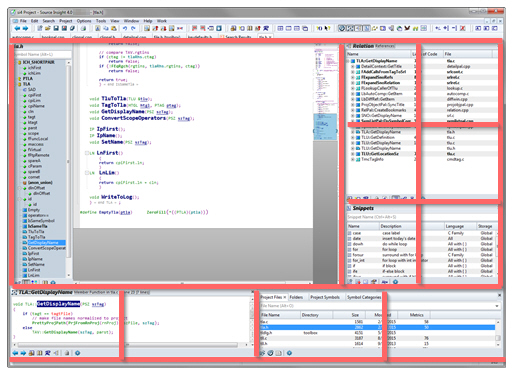Open the Search menu
The width and height of the screenshot is (515, 376).
(x=48, y=21)
